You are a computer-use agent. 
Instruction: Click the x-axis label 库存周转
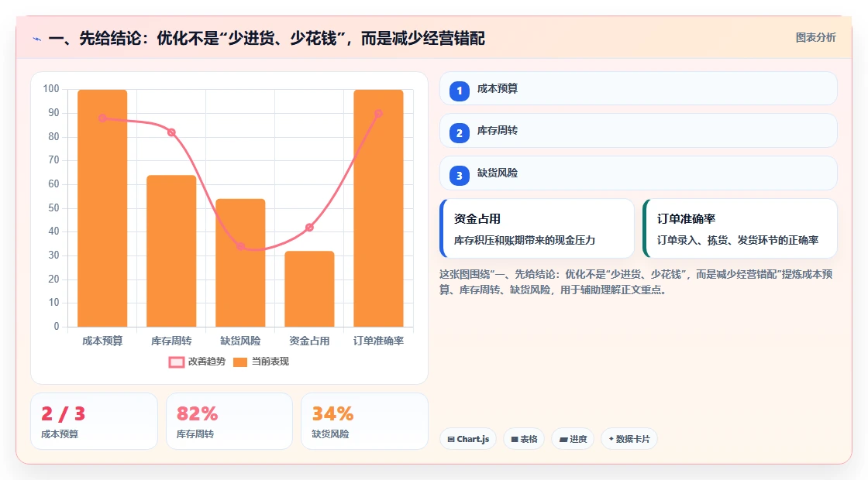click(171, 341)
